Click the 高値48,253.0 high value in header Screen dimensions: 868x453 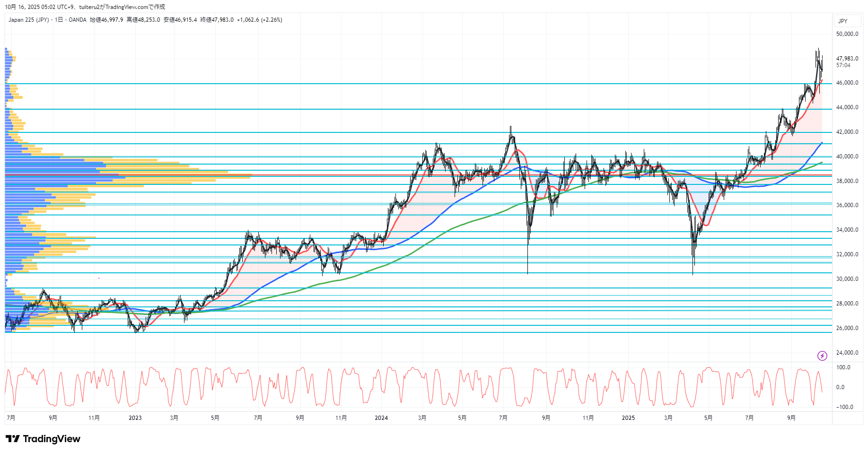coord(143,20)
